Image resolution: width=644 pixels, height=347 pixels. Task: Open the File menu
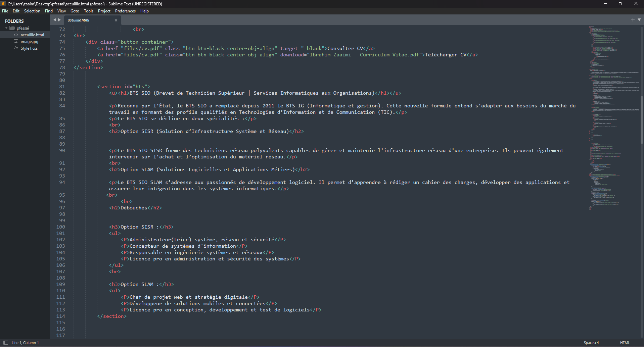pos(5,11)
